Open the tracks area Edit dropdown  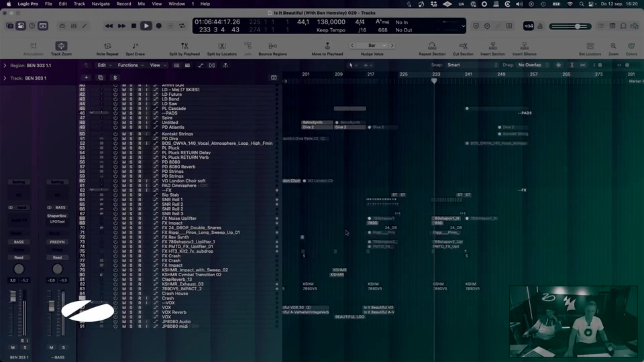(104, 65)
